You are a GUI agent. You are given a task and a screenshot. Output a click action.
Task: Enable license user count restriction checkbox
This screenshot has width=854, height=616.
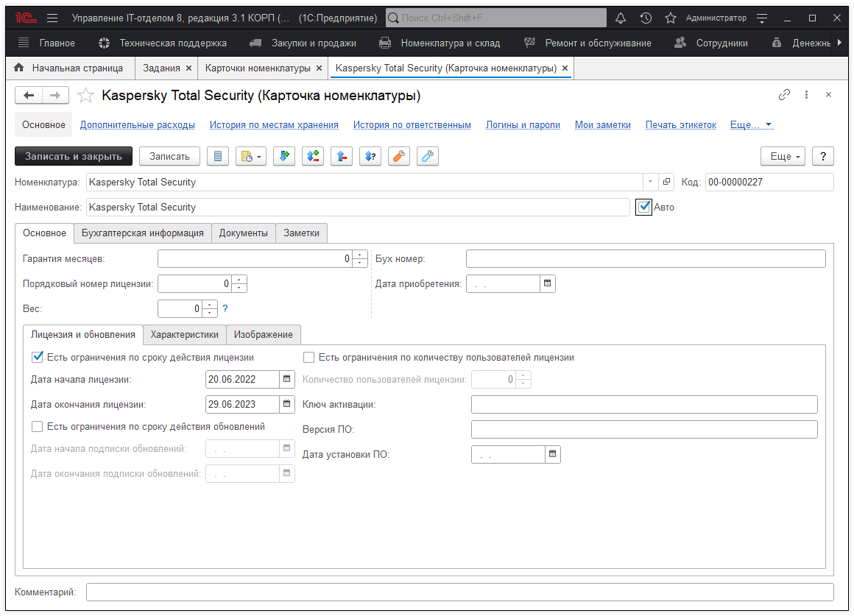[x=309, y=358]
